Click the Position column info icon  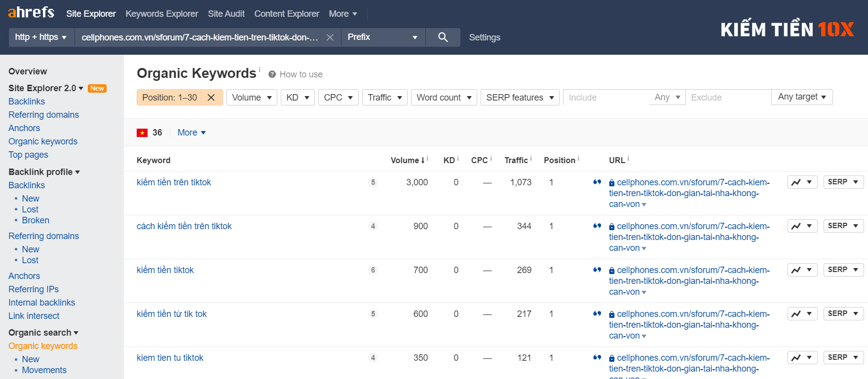(x=578, y=158)
